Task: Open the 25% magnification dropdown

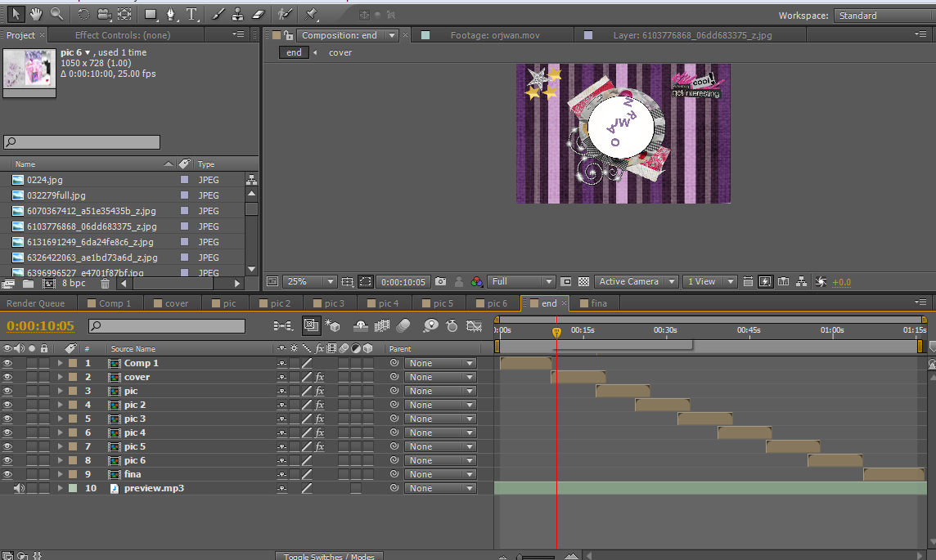Action: click(x=310, y=281)
